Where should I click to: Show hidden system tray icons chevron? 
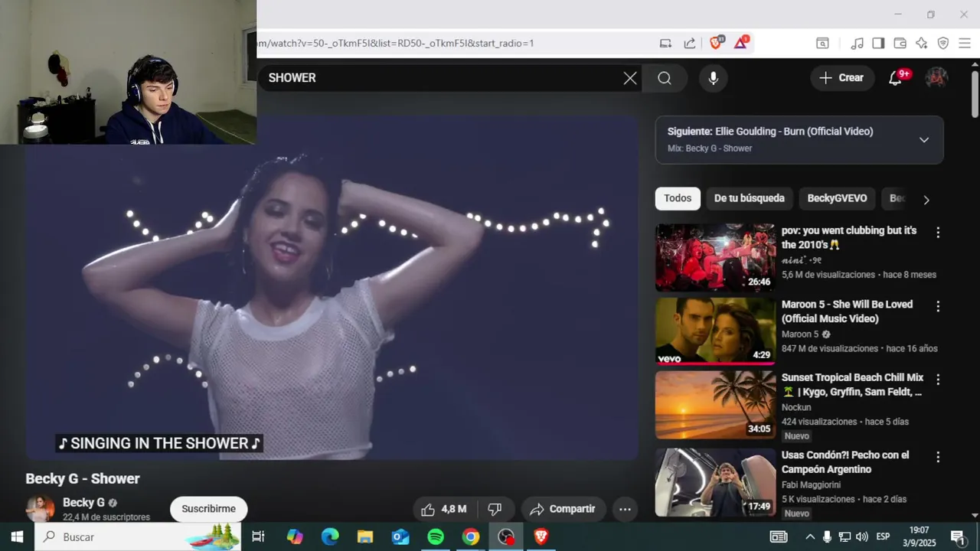pyautogui.click(x=810, y=536)
